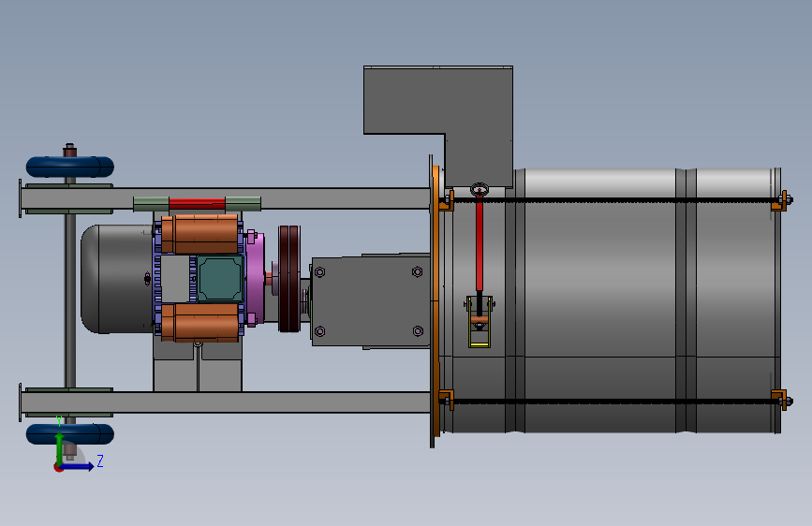Select the lower orange cylinder of the pump
The height and width of the screenshot is (526, 812).
pos(200,323)
